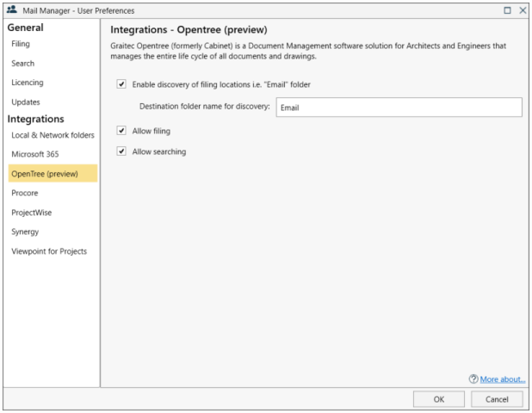532x413 pixels.
Task: Select the highlighted OpenTree (preview) item
Action: click(53, 173)
